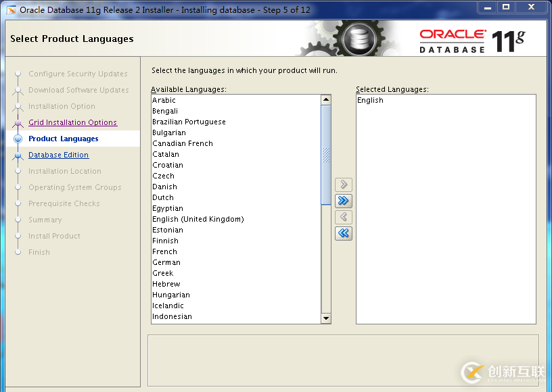Close the Oracle installer window

tap(532, 7)
